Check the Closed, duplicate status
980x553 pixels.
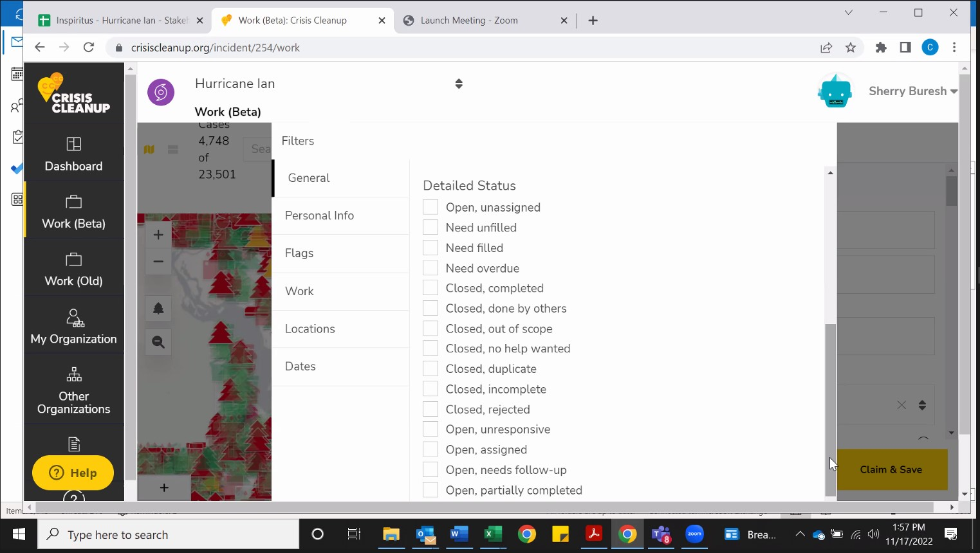(x=430, y=368)
